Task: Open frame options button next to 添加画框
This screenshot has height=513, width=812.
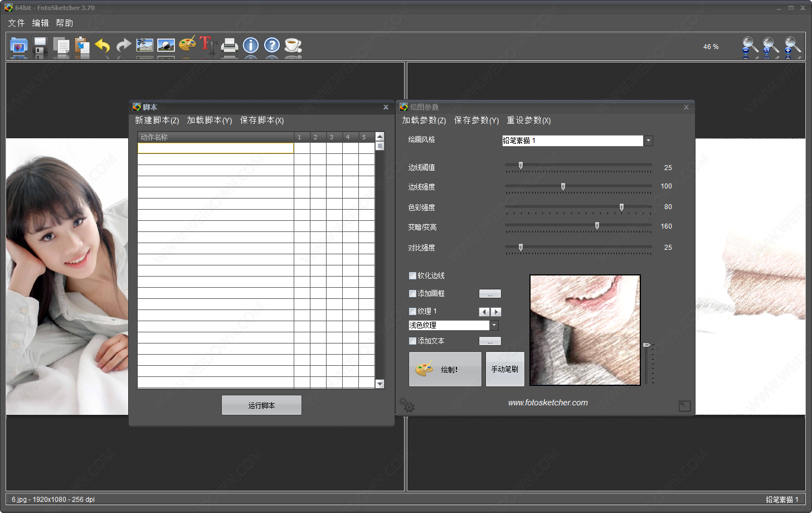Action: [490, 294]
